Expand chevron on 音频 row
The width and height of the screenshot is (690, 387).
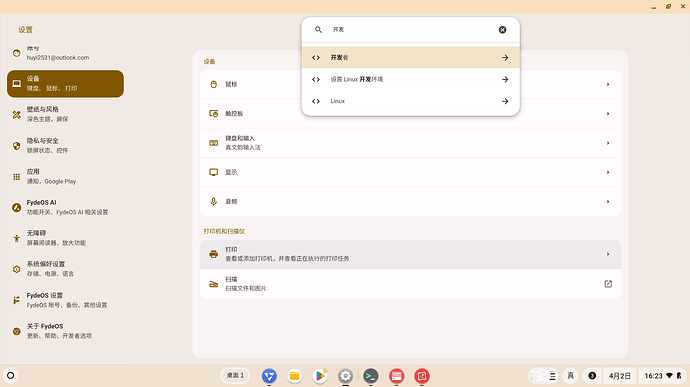608,201
